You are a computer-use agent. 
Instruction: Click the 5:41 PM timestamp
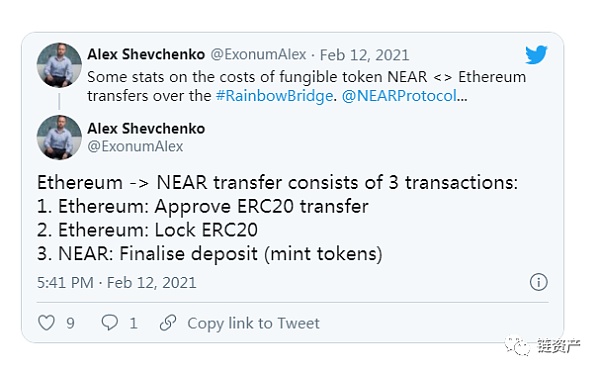[x=65, y=283]
